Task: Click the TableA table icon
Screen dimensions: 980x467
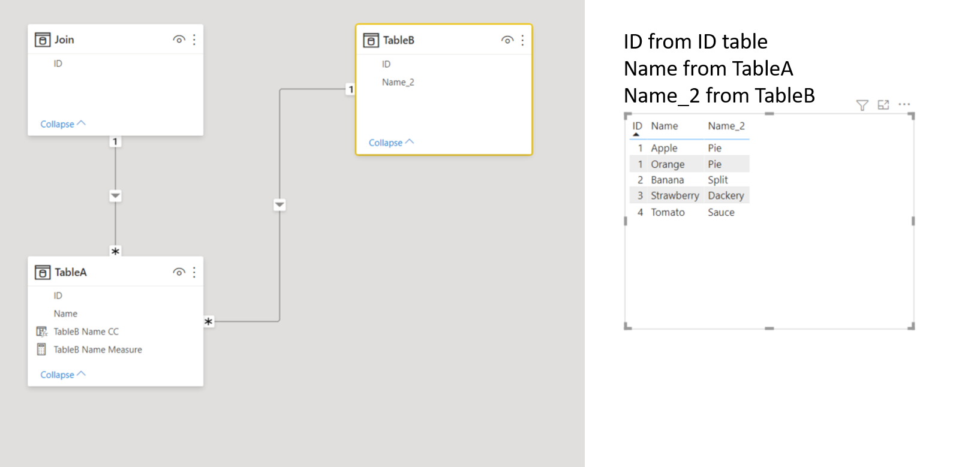Action: click(42, 272)
